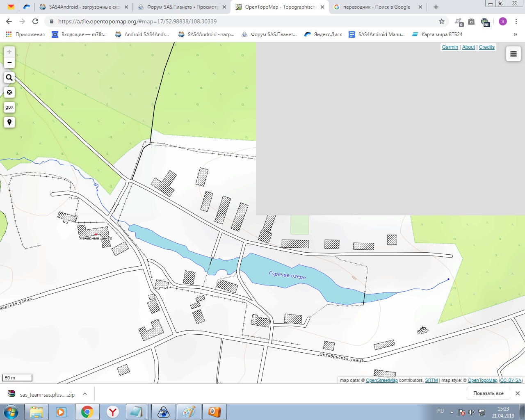Switch to the Google translator search tab
This screenshot has width=525, height=420.
click(377, 7)
